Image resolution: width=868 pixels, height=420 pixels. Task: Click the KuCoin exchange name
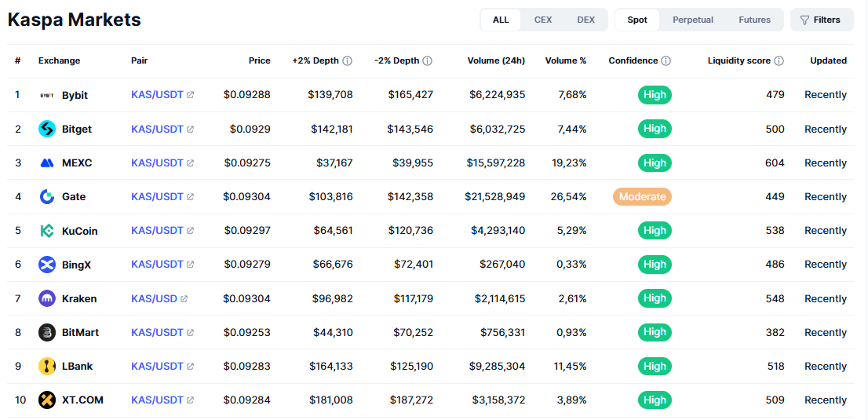80,231
